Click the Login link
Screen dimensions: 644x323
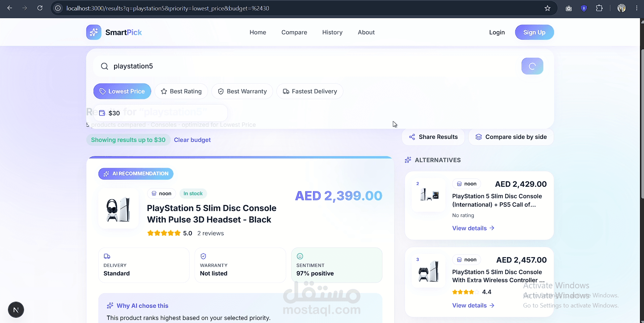(497, 32)
